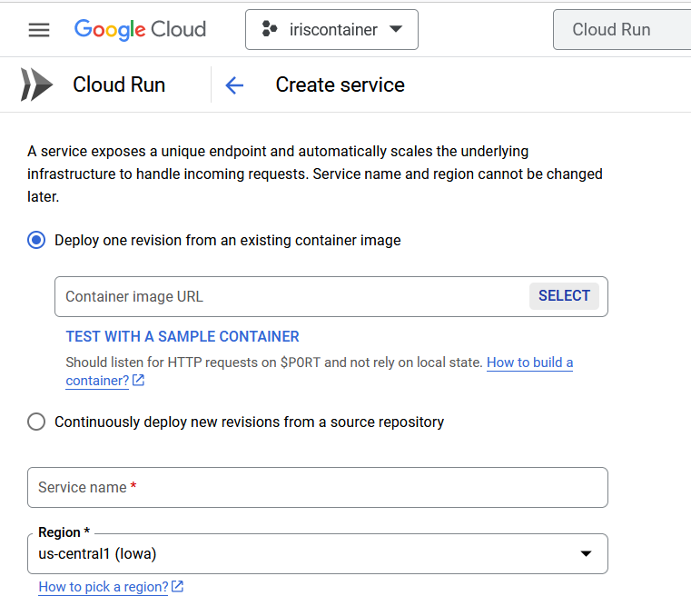
Task: Click the Google Cloud logo
Action: pos(140,30)
